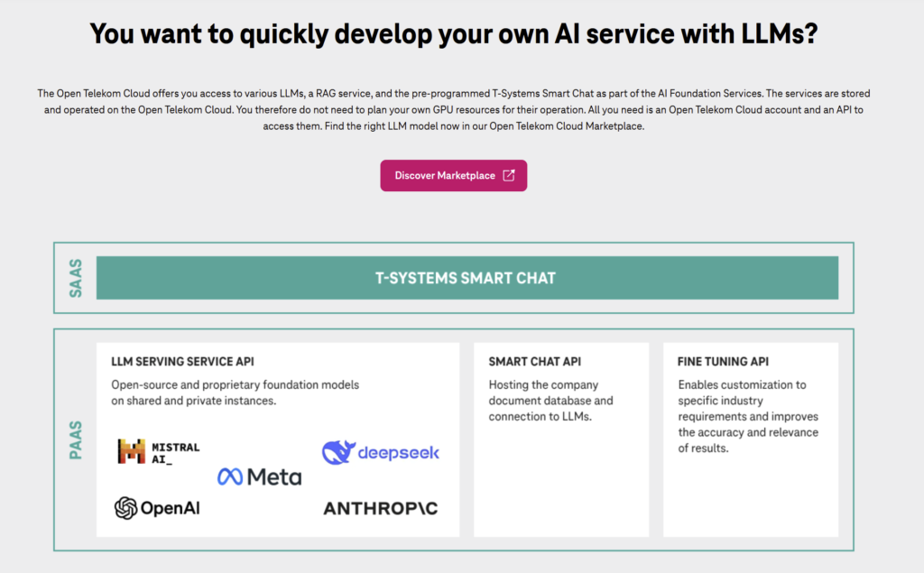Click the Meta logo
This screenshot has height=573, width=924.
tap(259, 476)
